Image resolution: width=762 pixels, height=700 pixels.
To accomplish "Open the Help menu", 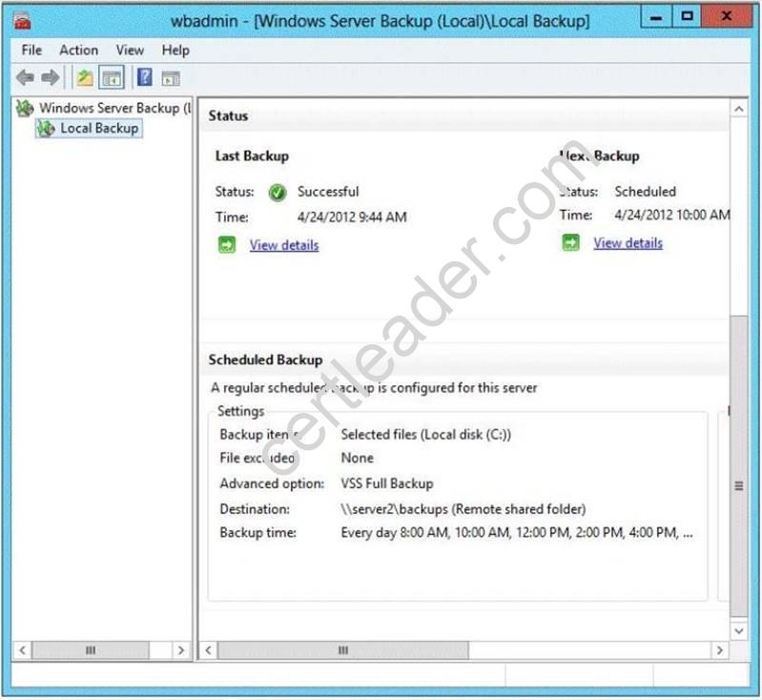I will point(175,50).
